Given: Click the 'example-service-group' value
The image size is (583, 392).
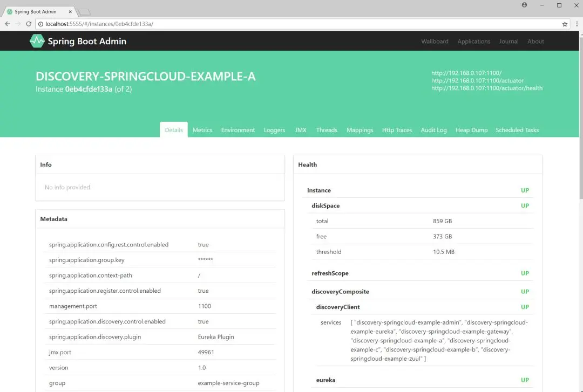Looking at the screenshot, I should [x=228, y=383].
